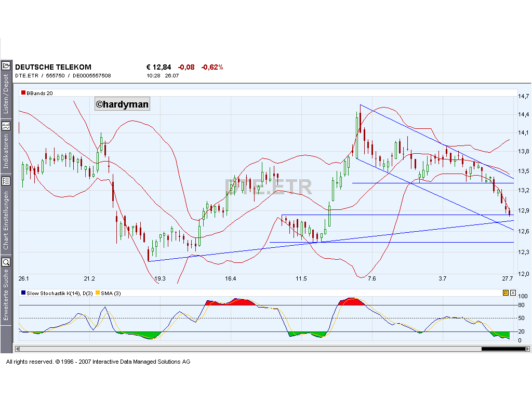Open Erweiterte Suche via the magnifier icon
Viewport: 532px width, 399px height.
point(7,262)
